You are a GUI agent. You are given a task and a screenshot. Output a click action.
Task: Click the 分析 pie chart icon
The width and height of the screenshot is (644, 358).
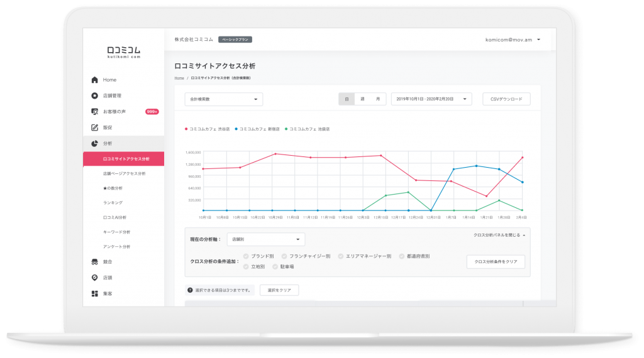click(x=94, y=144)
